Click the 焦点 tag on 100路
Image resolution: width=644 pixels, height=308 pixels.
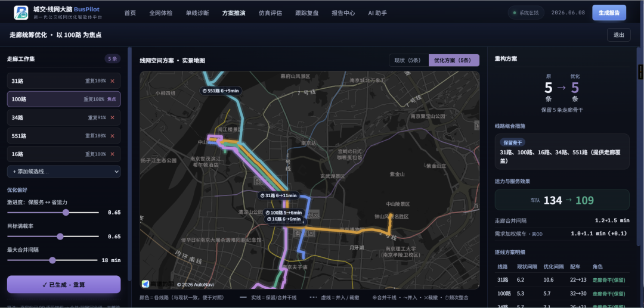click(x=112, y=99)
